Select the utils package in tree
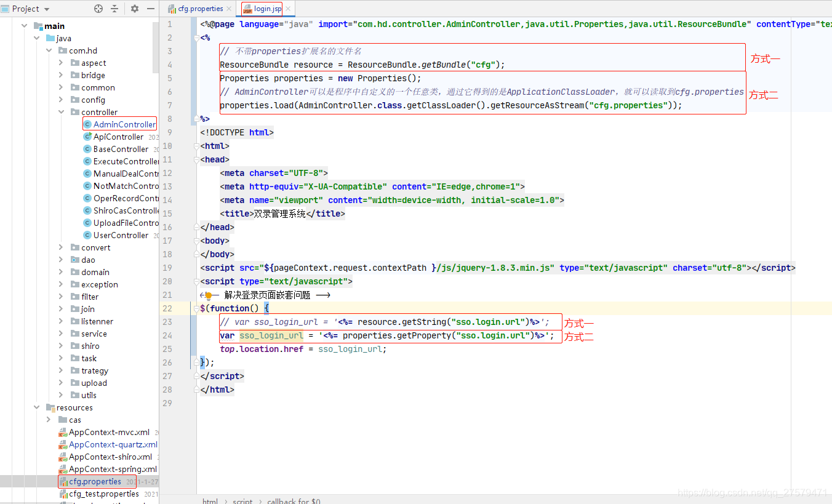This screenshot has height=504, width=832. 89,395
